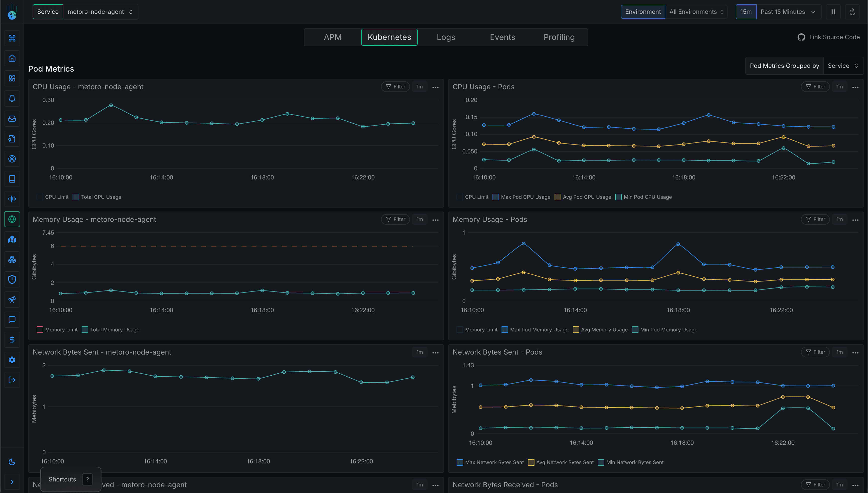The image size is (868, 493).
Task: Click Filter on CPU Usage Pods chart
Action: (x=815, y=87)
